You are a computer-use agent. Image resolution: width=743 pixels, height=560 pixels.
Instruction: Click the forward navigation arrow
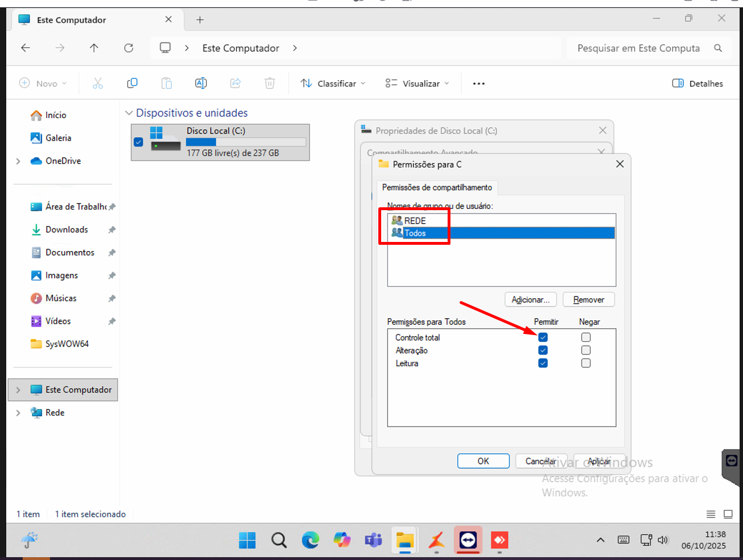(60, 48)
